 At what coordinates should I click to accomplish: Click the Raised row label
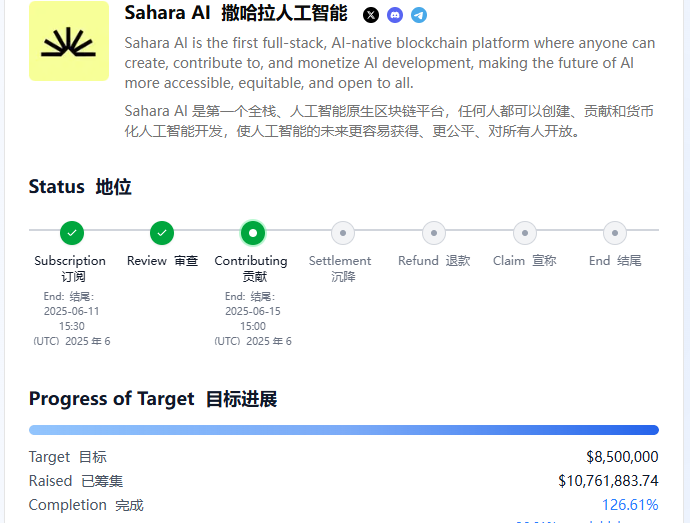pyautogui.click(x=76, y=481)
